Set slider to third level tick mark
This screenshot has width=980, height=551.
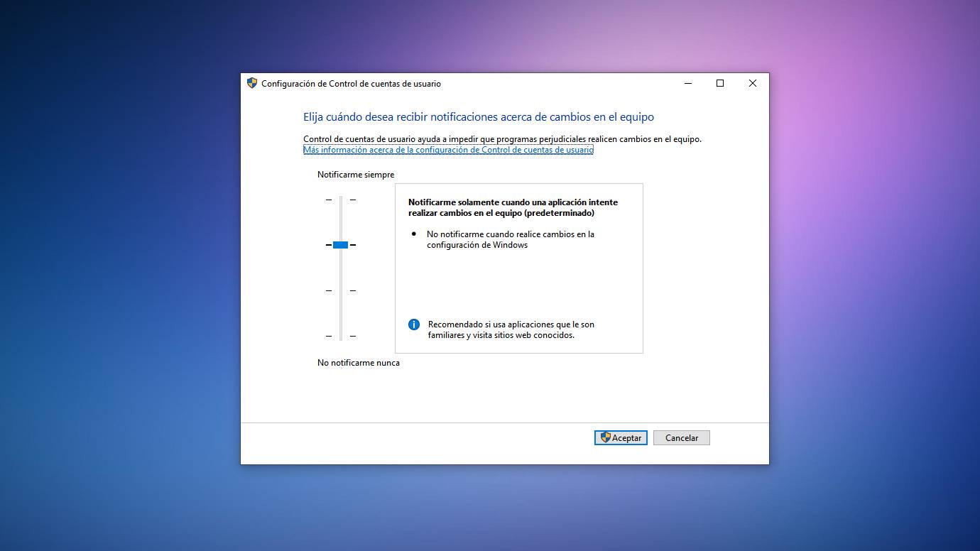[x=340, y=290]
